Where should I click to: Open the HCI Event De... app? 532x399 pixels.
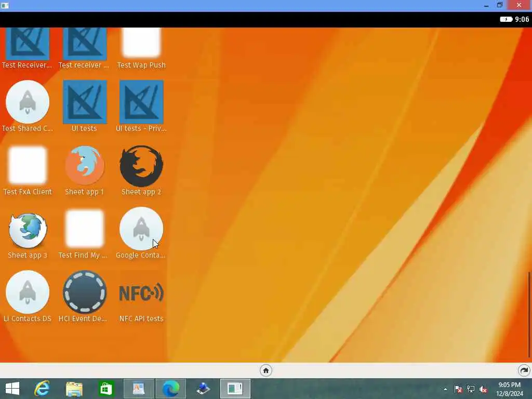[85, 292]
